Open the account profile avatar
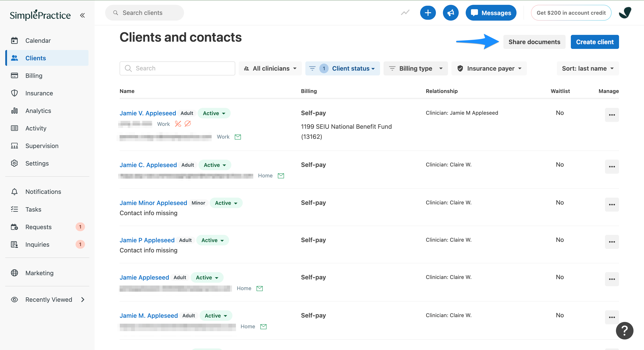 click(625, 12)
